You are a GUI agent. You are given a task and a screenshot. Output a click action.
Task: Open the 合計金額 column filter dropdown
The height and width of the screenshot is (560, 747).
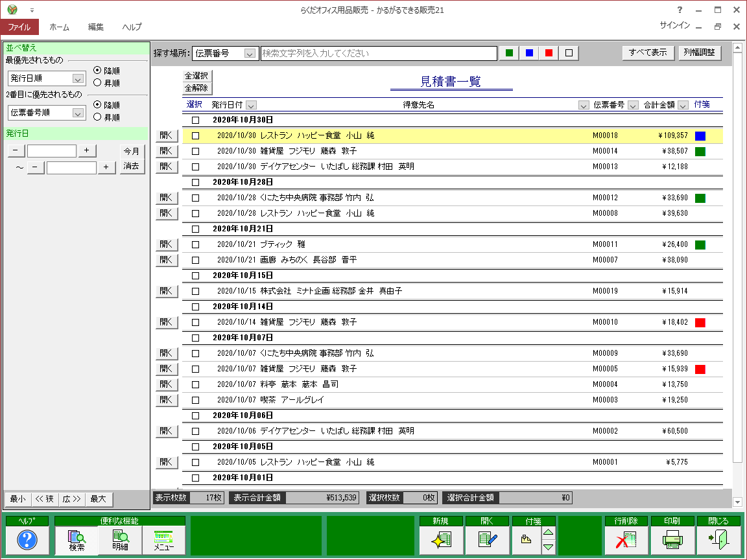click(683, 105)
